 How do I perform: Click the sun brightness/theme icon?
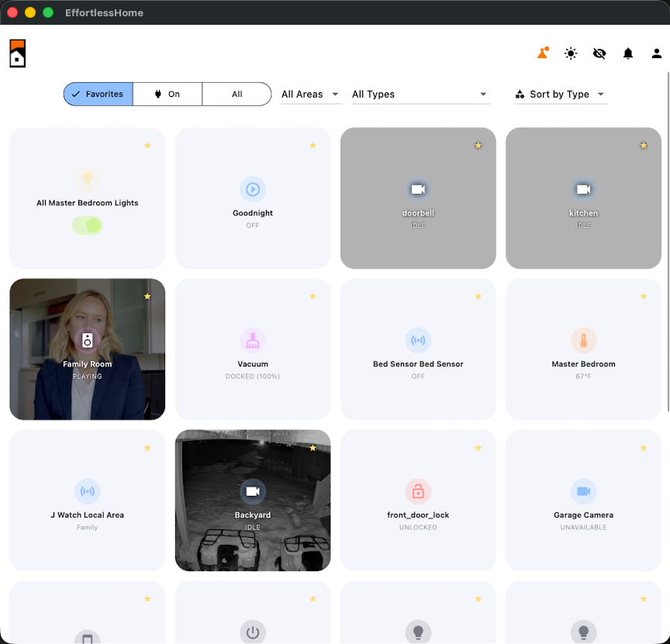tap(571, 53)
